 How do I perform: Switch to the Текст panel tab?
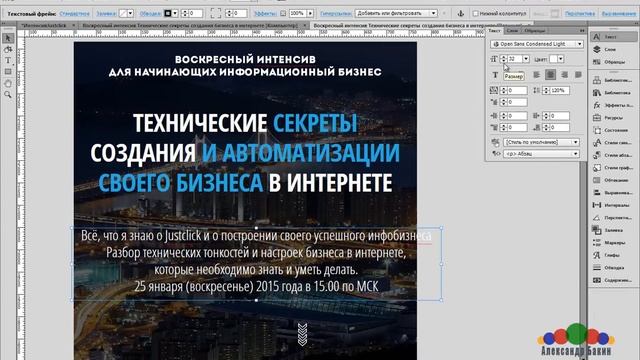click(494, 31)
